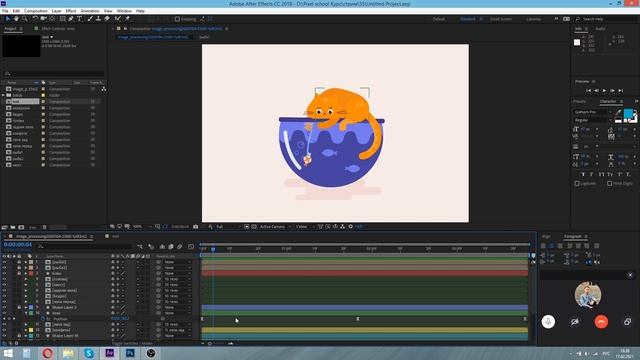Pick a color with Character eyedropper
Image resolution: width=640 pixels, height=360 pixels.
click(618, 112)
